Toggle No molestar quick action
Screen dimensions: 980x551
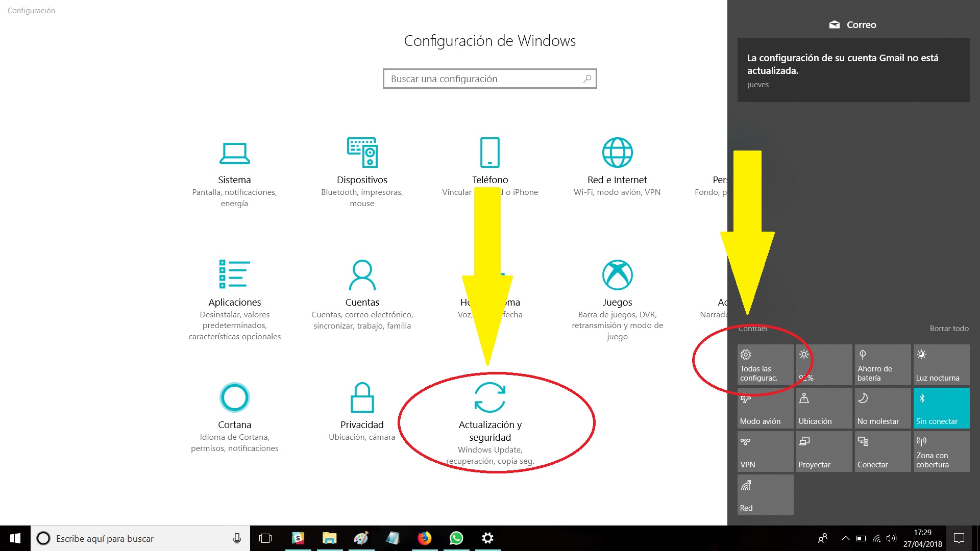point(883,408)
